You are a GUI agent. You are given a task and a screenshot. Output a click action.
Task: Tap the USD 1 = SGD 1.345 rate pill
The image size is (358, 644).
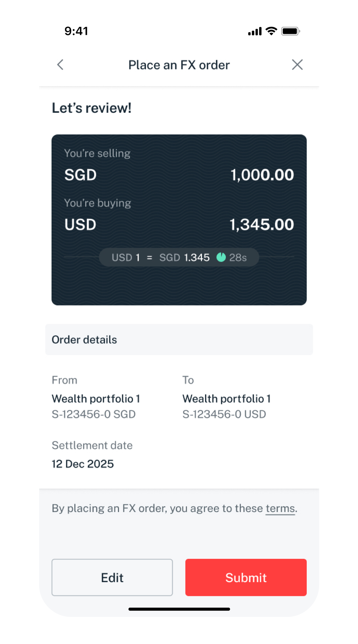(x=179, y=257)
